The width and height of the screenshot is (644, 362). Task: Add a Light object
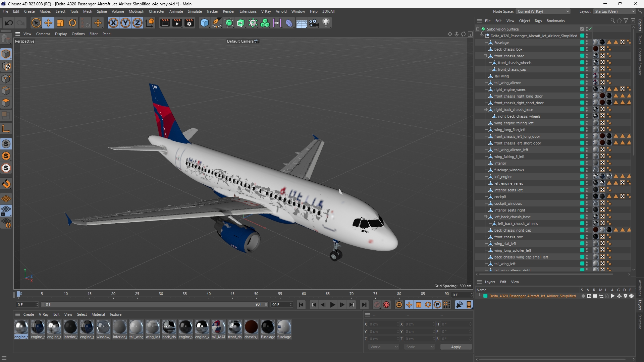click(326, 23)
